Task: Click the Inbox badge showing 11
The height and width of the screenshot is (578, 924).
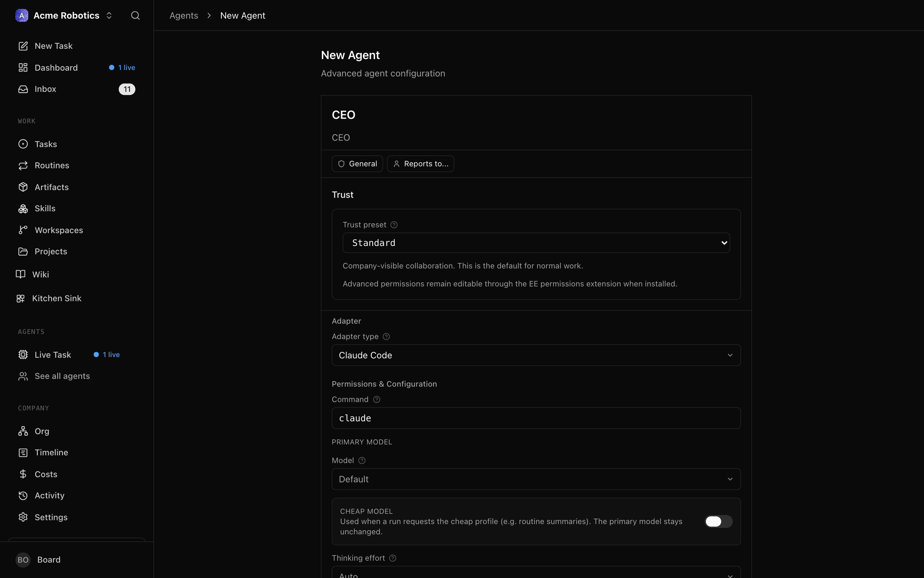Action: click(x=127, y=89)
